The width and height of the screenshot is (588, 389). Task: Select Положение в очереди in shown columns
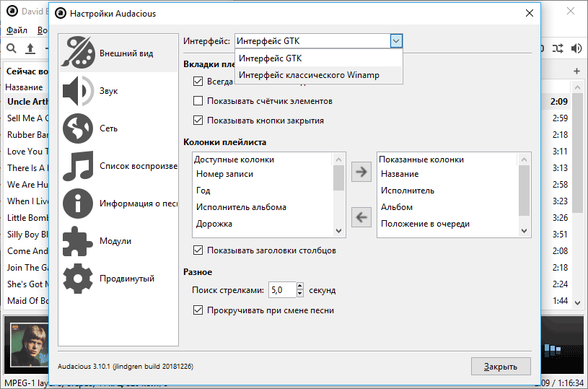click(x=448, y=224)
